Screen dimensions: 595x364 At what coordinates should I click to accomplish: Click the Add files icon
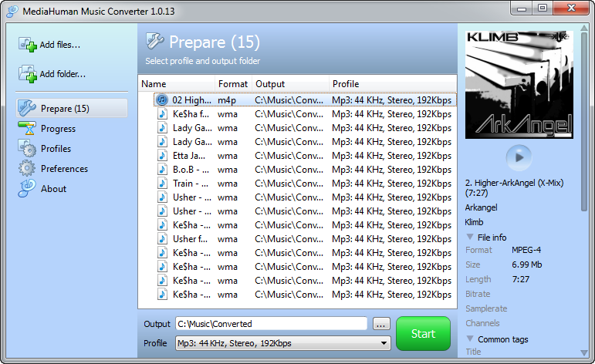click(x=28, y=45)
